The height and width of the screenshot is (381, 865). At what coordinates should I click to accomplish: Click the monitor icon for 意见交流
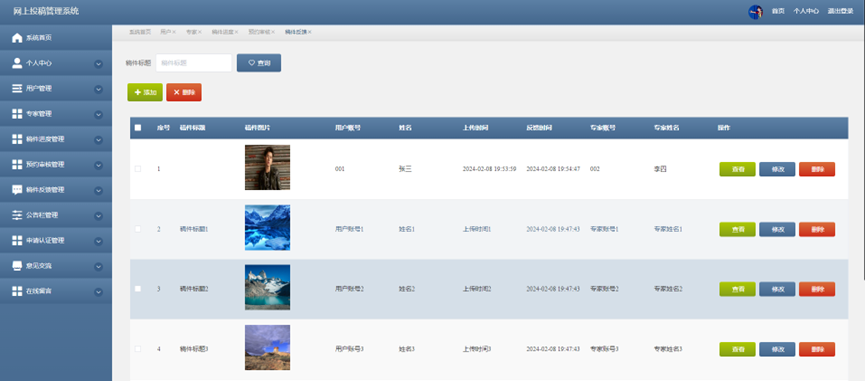17,266
